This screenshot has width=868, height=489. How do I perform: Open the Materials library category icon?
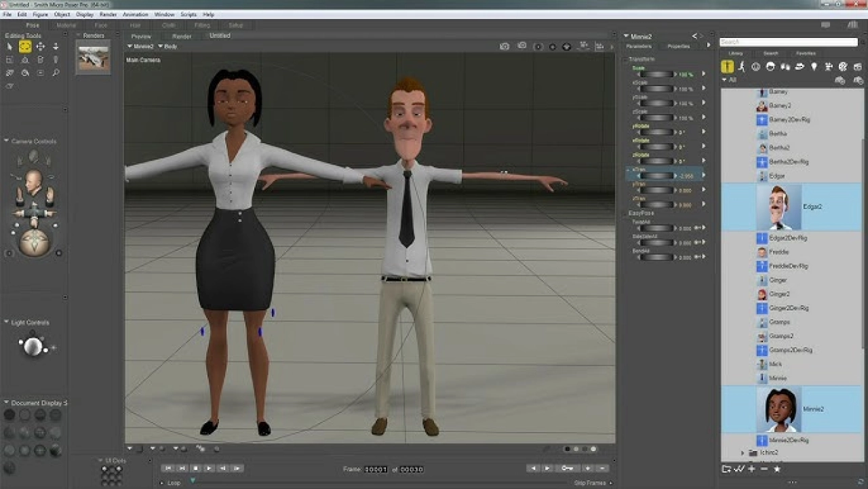[843, 66]
